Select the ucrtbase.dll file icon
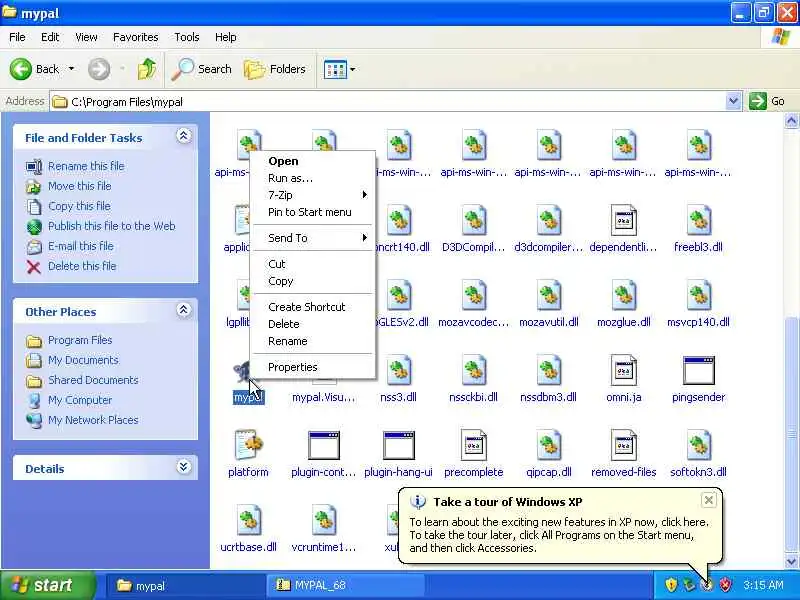This screenshot has height=600, width=800. (248, 520)
